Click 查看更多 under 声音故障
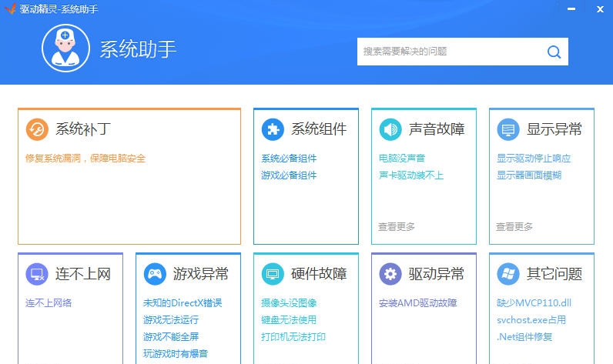 coord(397,226)
